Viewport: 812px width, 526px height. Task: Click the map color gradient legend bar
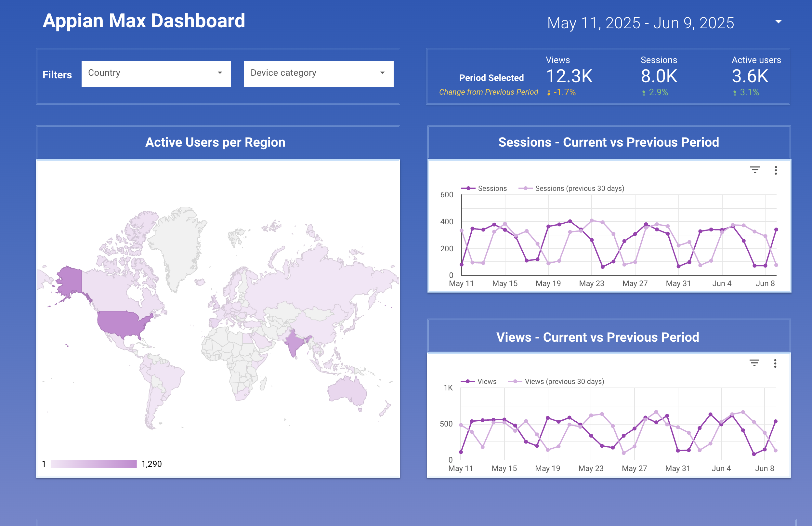click(x=94, y=464)
